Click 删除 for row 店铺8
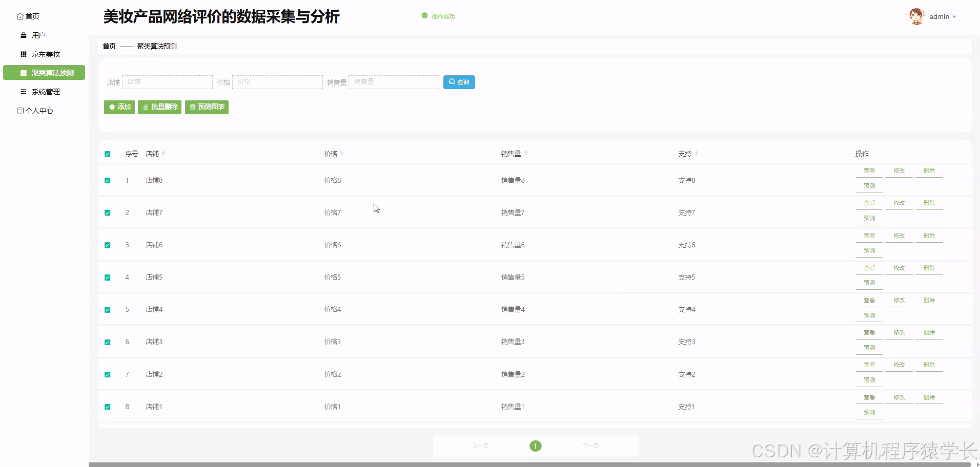 (x=929, y=171)
